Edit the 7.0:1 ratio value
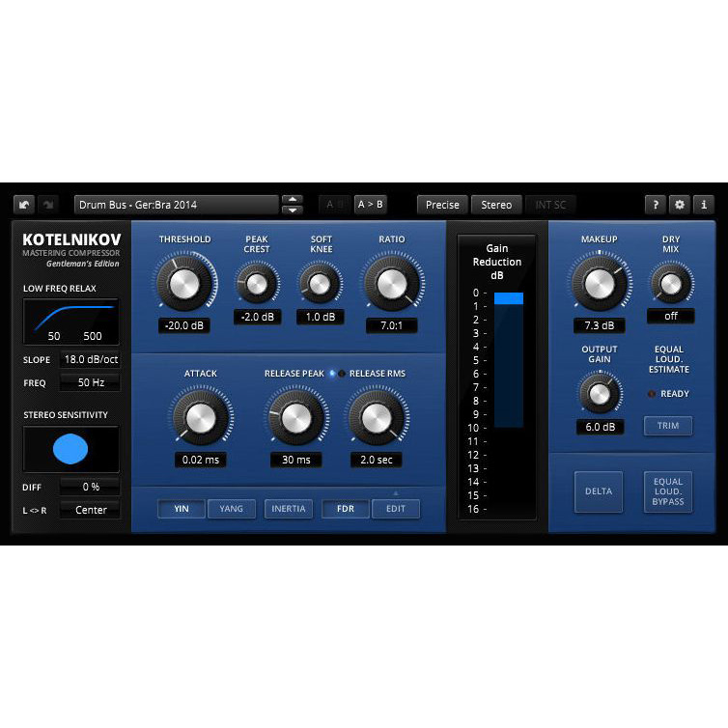728x728 pixels. coord(391,326)
